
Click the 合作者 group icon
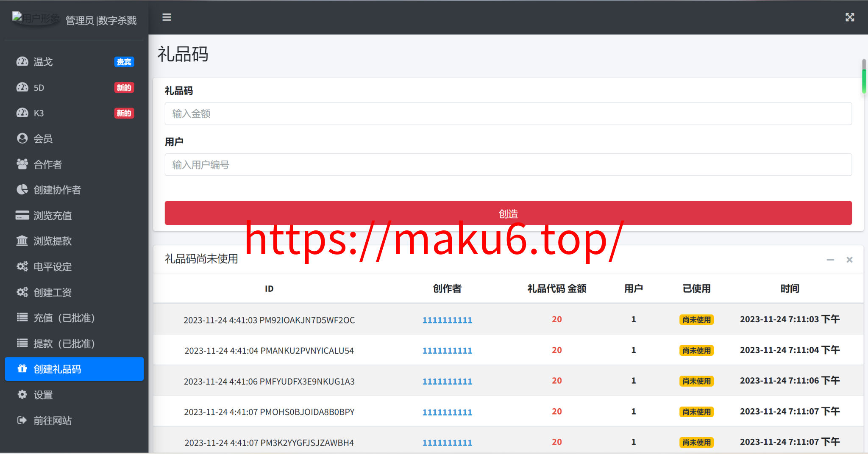22,164
